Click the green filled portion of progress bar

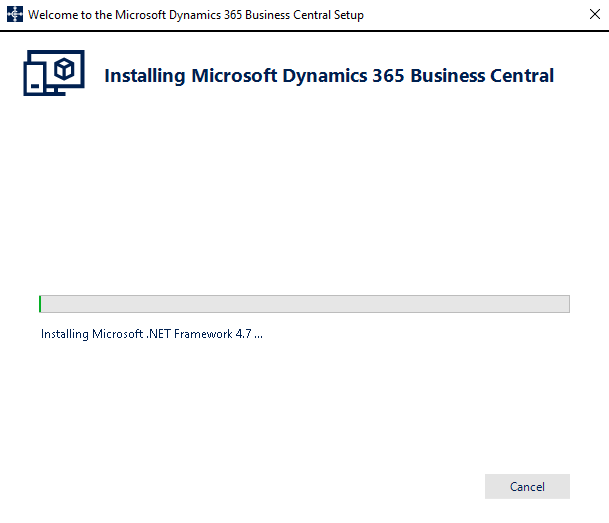(x=40, y=304)
